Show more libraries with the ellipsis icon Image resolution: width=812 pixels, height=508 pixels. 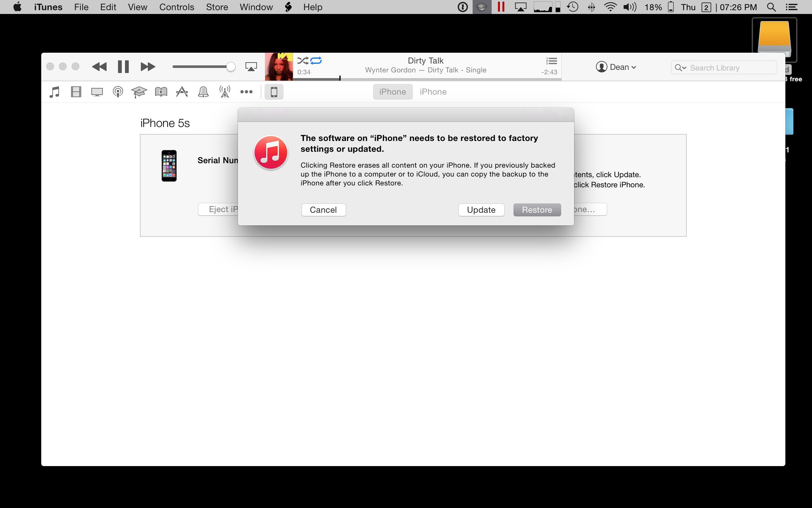click(246, 92)
